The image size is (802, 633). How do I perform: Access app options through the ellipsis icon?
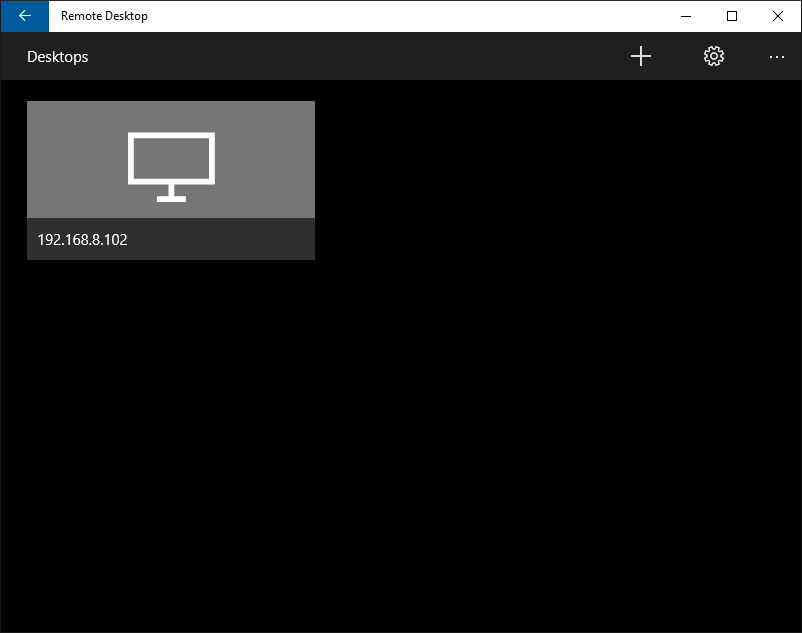pyautogui.click(x=777, y=57)
